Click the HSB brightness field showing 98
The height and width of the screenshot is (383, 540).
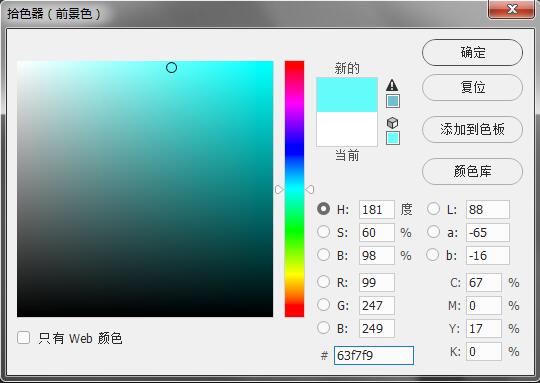pyautogui.click(x=376, y=256)
